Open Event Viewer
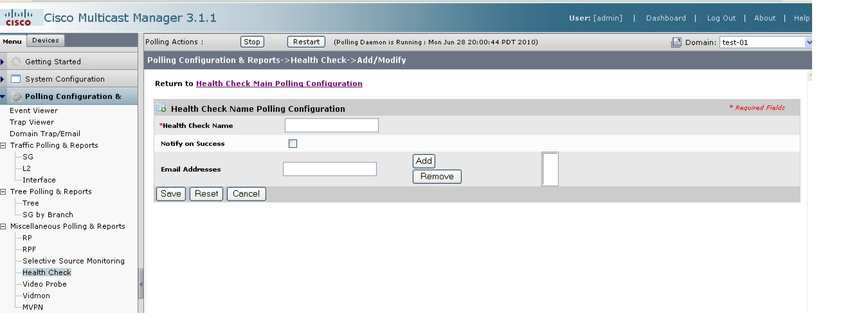Screen dimensions: 868x329 coord(33,111)
